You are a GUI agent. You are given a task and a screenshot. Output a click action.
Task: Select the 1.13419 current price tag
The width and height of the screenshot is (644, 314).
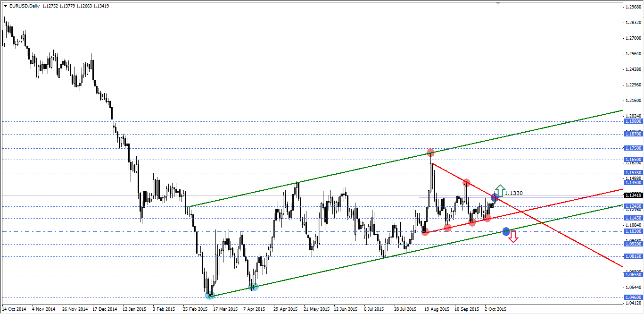632,195
